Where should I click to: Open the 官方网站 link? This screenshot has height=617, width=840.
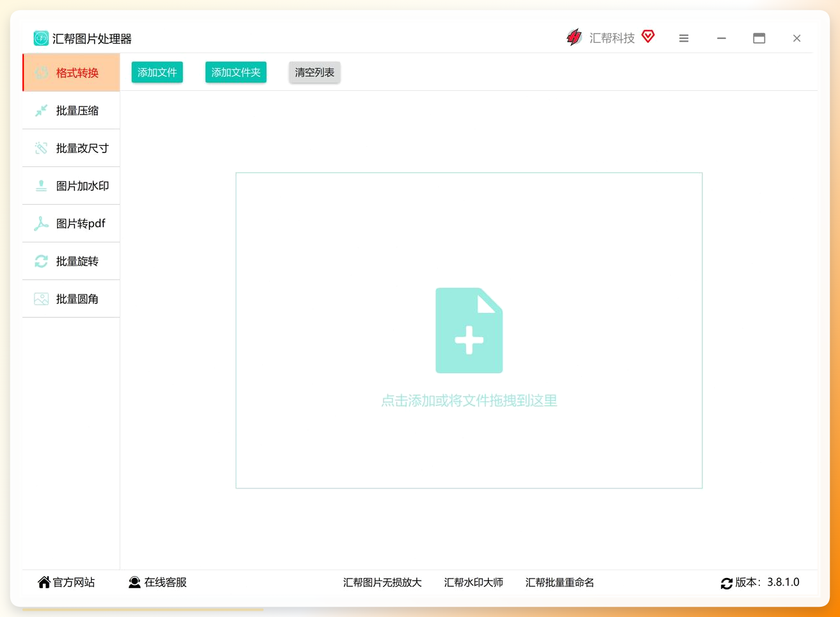(x=74, y=582)
